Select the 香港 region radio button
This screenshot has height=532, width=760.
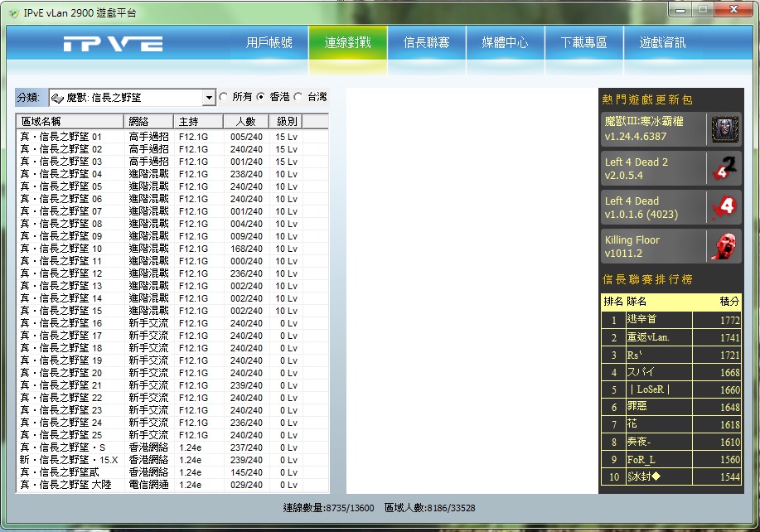coord(262,97)
